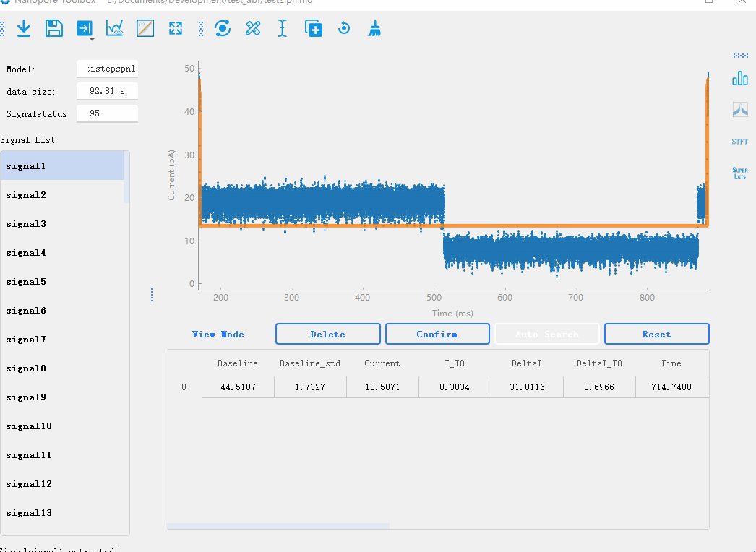Open the dropdown arrow under the export icon

point(92,39)
